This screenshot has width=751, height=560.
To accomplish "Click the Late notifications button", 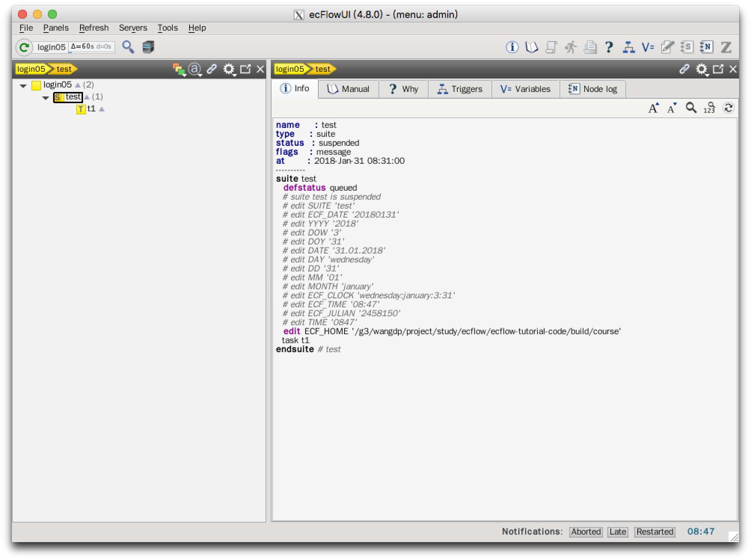I will tap(617, 532).
